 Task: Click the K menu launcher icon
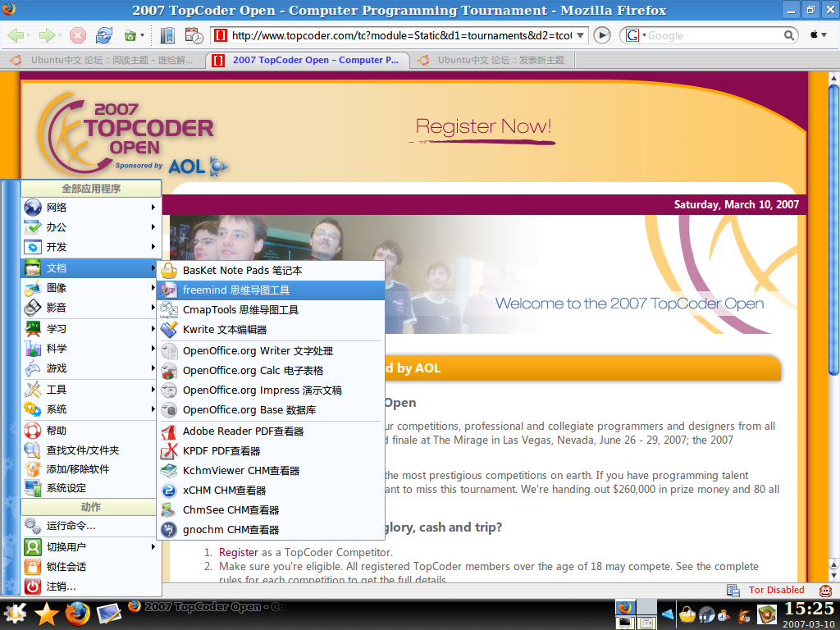click(15, 614)
